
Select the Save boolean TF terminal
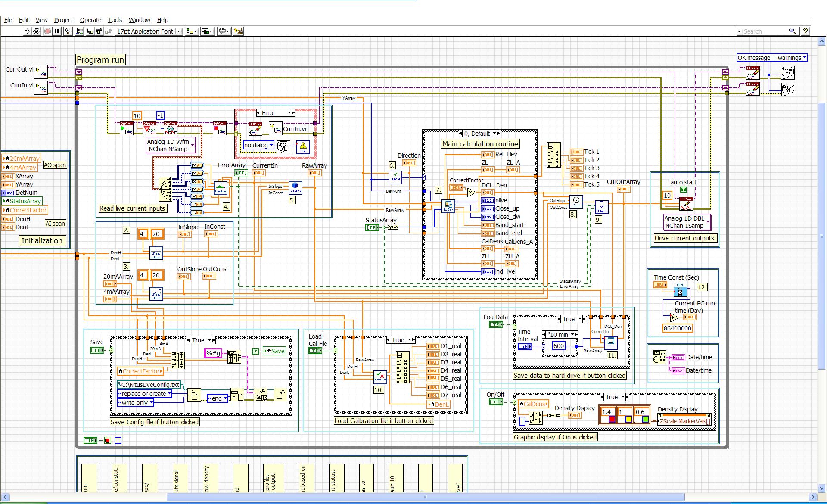pos(97,350)
